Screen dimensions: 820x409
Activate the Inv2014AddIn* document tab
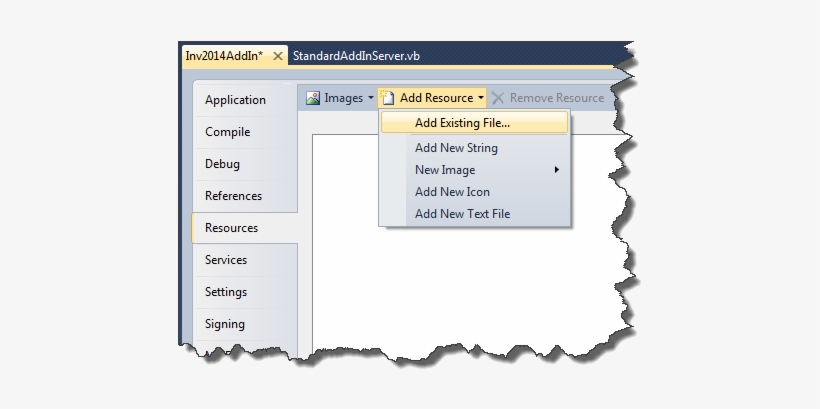click(224, 56)
